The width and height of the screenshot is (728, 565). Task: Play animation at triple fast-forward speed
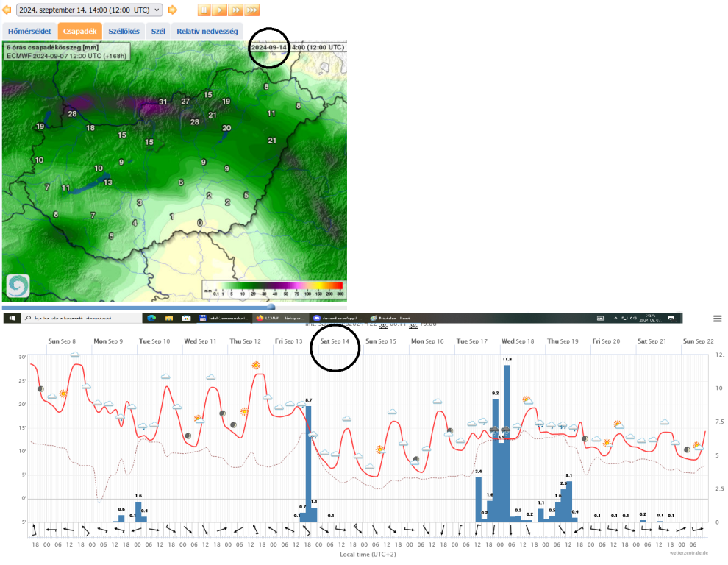point(251,10)
